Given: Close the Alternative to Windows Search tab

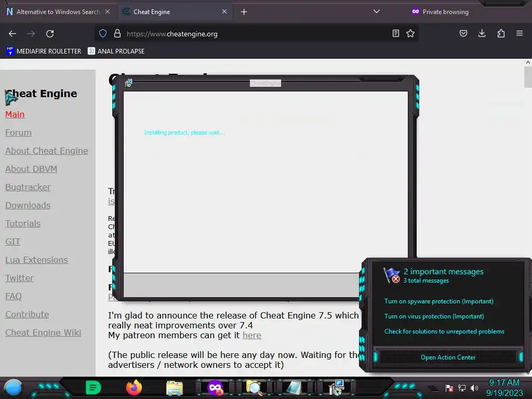Looking at the screenshot, I should click(x=108, y=11).
